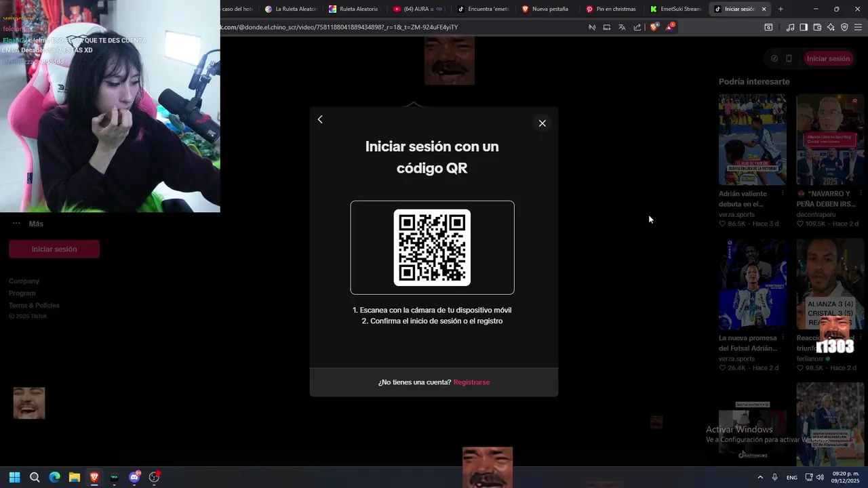This screenshot has height=488, width=868.
Task: Click the 109.5K likes count
Action: [x=815, y=224]
